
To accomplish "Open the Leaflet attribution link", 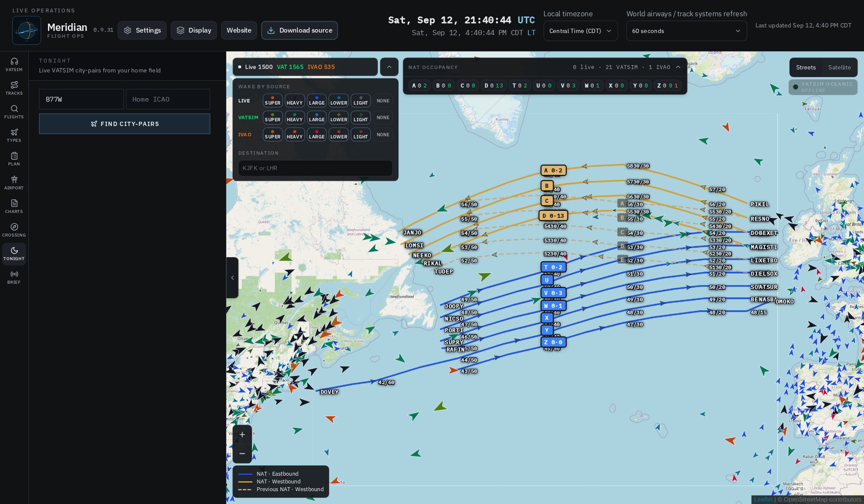I will (x=763, y=499).
